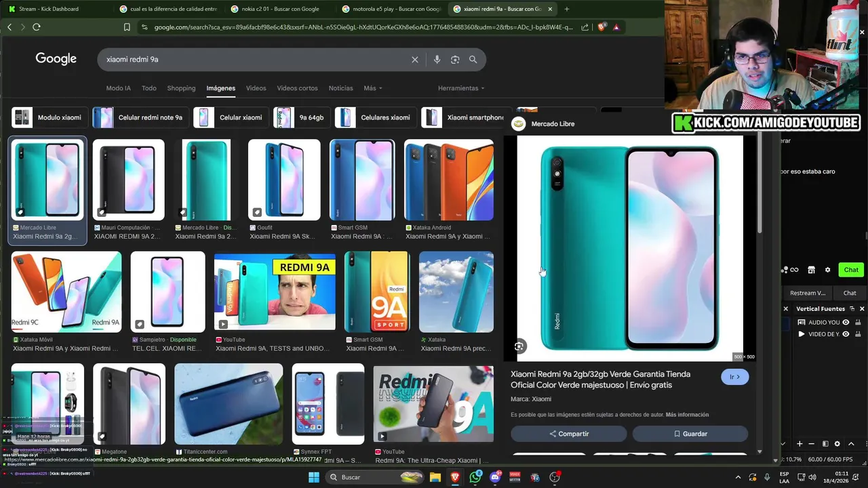Click Guardar save button

coord(690,434)
